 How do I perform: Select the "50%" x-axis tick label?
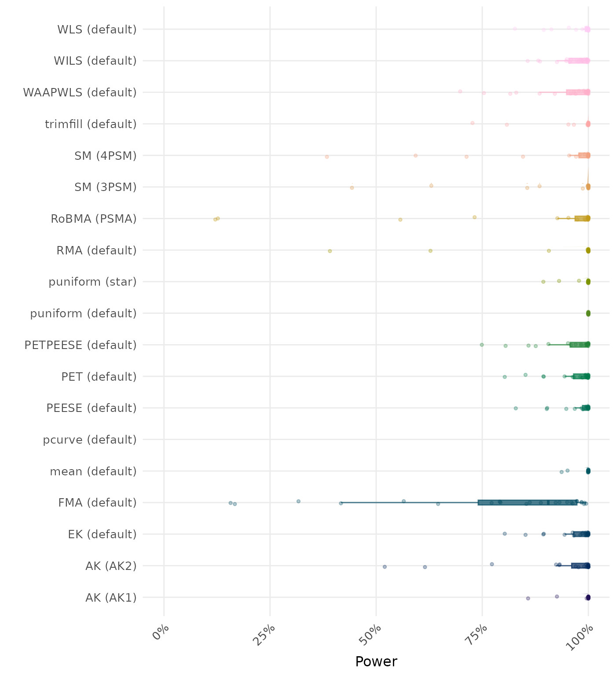[372, 635]
